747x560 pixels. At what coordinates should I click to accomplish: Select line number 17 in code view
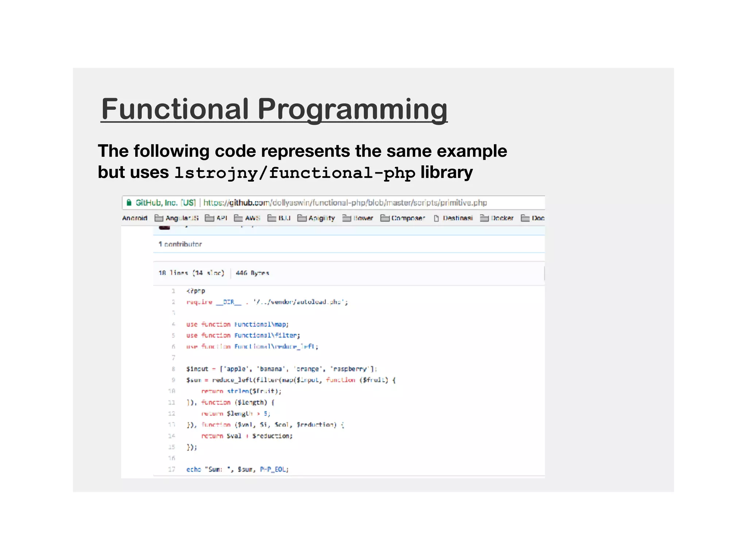coord(172,469)
